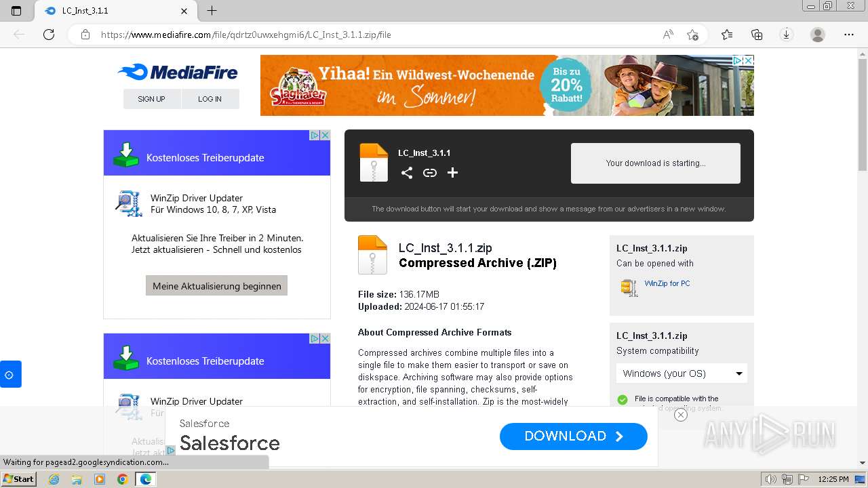Click the first Kostenloses Treiberupdate header
868x488 pixels.
click(217, 153)
